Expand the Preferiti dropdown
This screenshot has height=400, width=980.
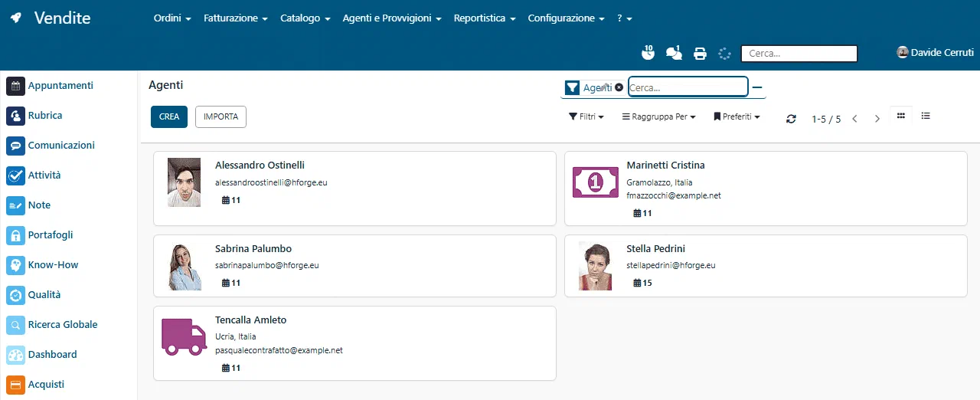737,117
